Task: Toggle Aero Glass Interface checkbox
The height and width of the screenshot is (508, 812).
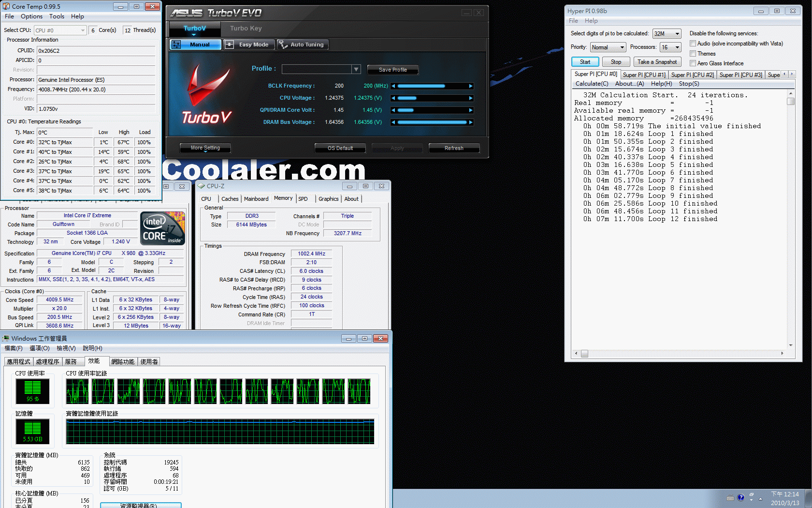Action: [693, 63]
